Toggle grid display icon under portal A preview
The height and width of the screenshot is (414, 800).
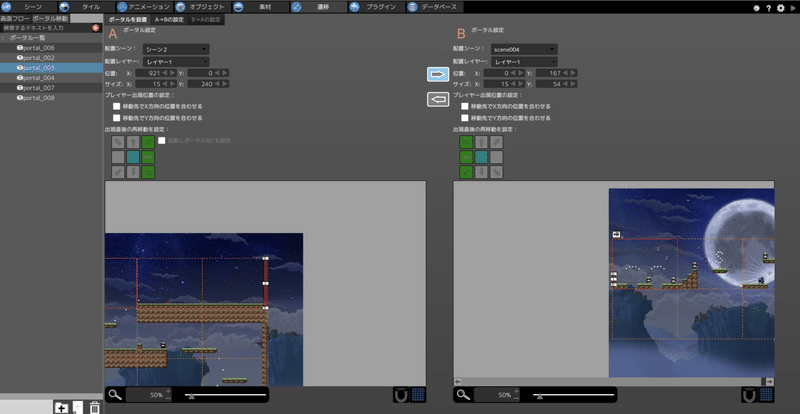(x=418, y=395)
